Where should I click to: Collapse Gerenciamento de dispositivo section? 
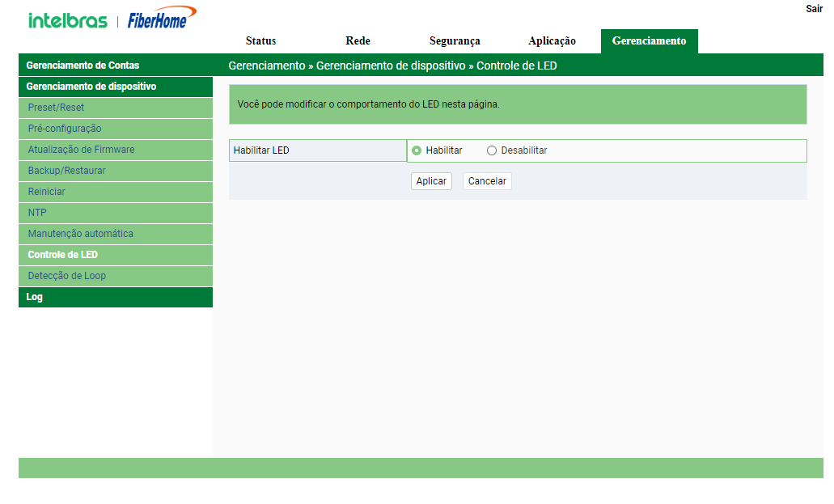116,87
